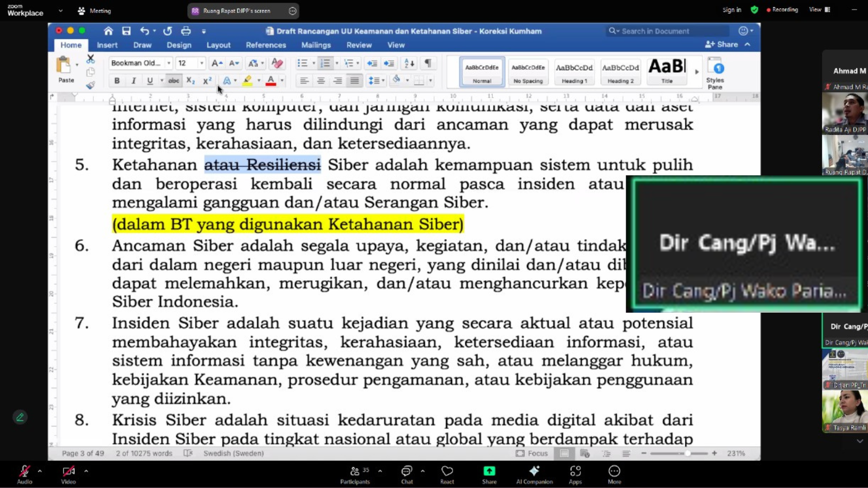Open the font name dropdown Bookman Old
Image resolution: width=868 pixels, height=488 pixels.
(169, 63)
